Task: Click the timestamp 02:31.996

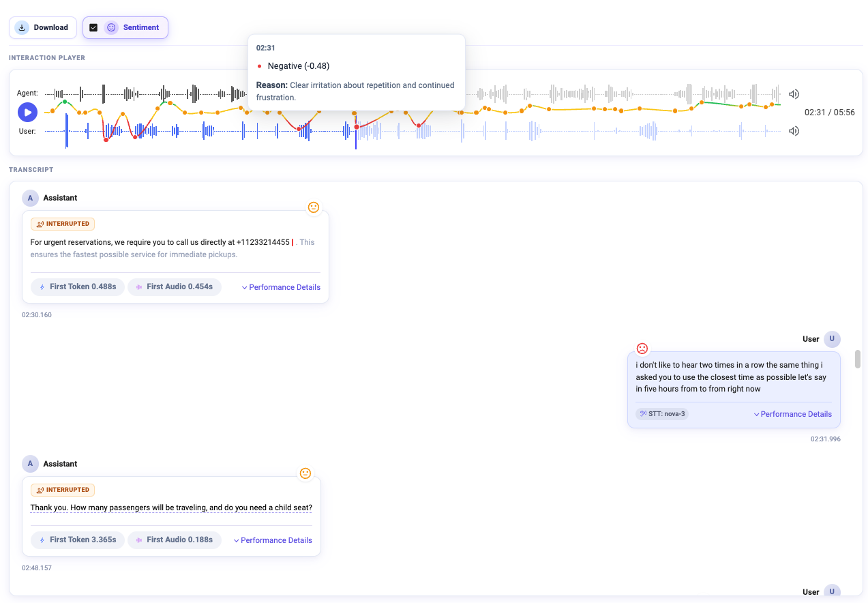Action: [x=826, y=439]
